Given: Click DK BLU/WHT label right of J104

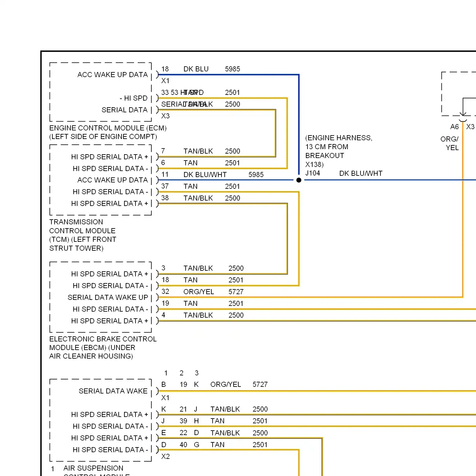Looking at the screenshot, I should (361, 173).
